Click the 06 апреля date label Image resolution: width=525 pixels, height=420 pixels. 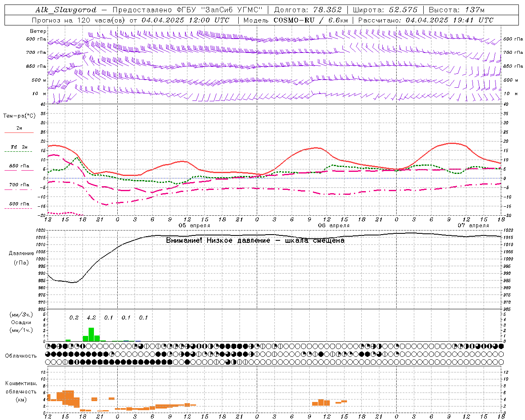334,226
